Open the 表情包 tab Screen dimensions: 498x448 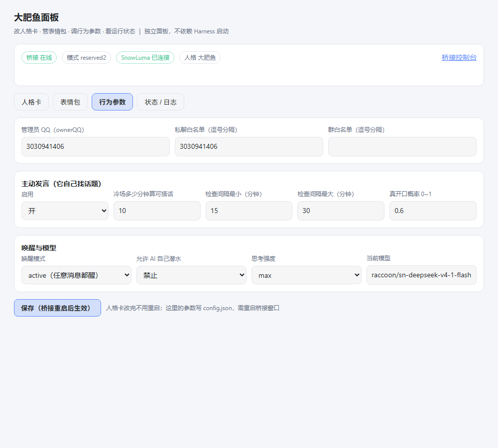coord(70,102)
